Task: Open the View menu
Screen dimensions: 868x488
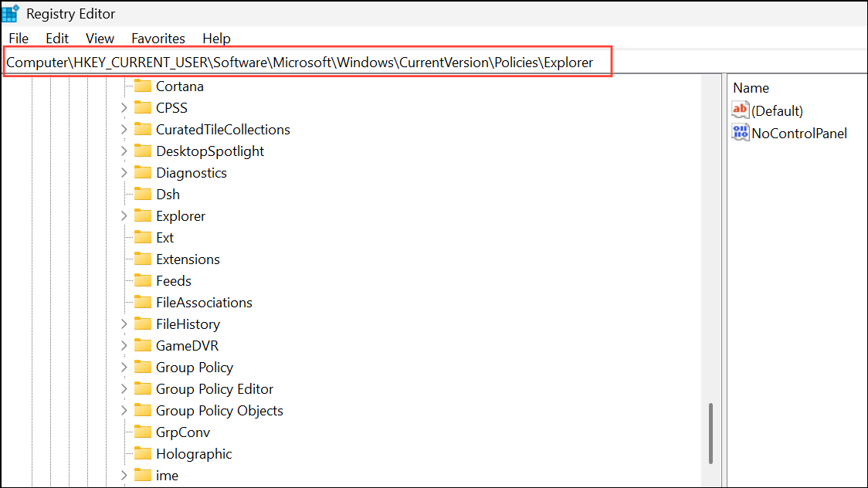Action: coord(100,38)
